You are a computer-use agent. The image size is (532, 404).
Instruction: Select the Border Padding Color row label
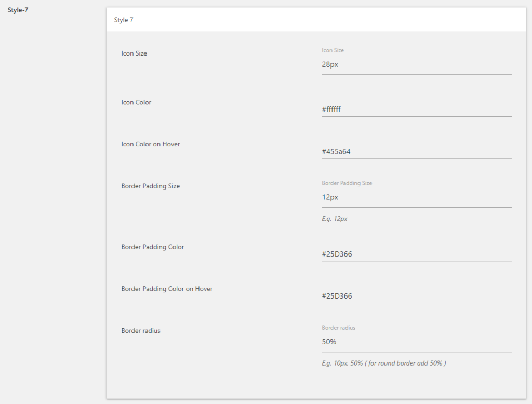[153, 247]
